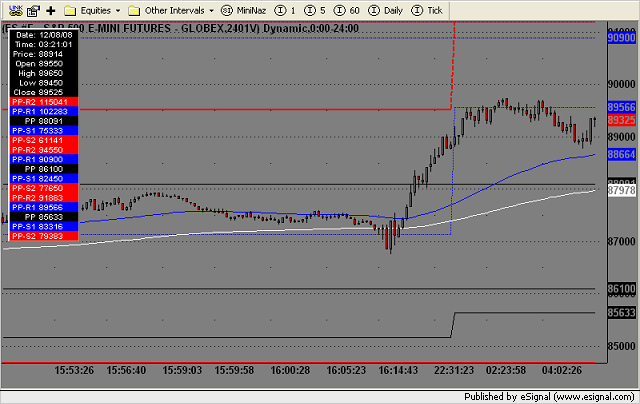Click the 16:00:28 time axis label
This screenshot has width=640, height=404.
[290, 371]
